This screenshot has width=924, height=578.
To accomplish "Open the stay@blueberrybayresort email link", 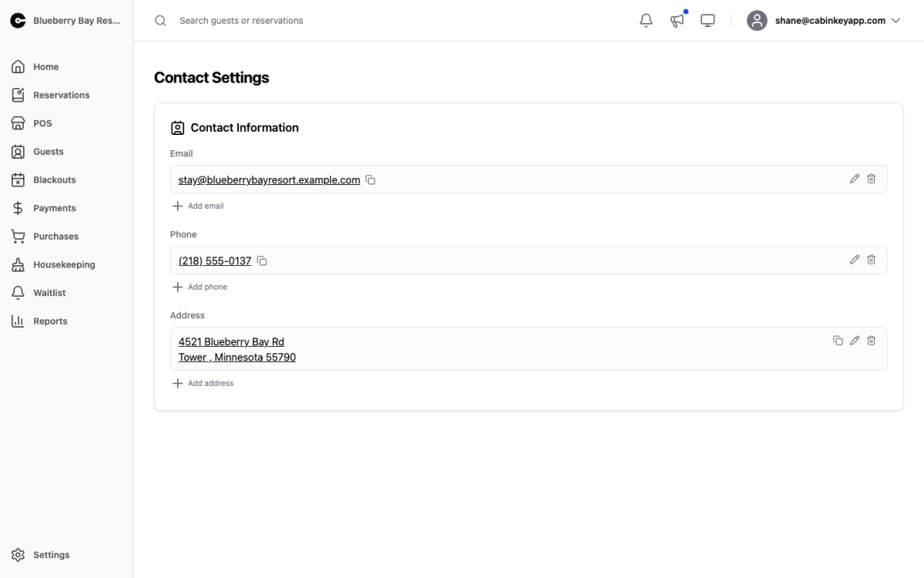I will (269, 180).
